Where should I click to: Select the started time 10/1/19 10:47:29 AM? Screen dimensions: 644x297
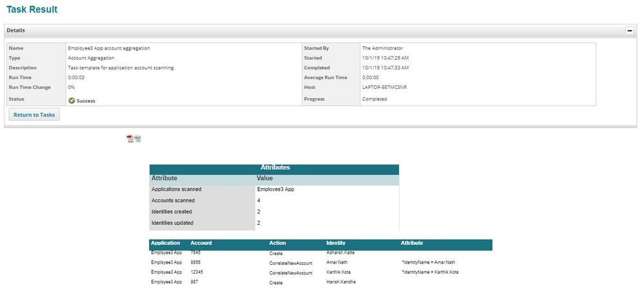click(x=385, y=58)
